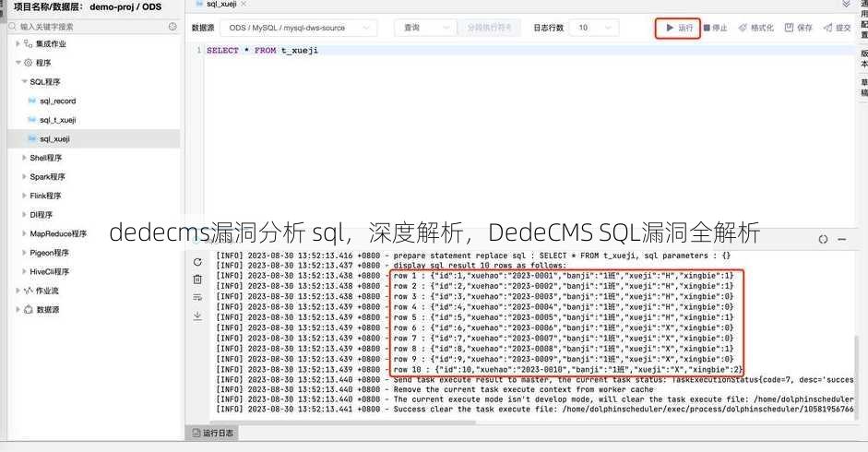Expand the Pigeon程序 node
868x452 pixels.
click(24, 253)
